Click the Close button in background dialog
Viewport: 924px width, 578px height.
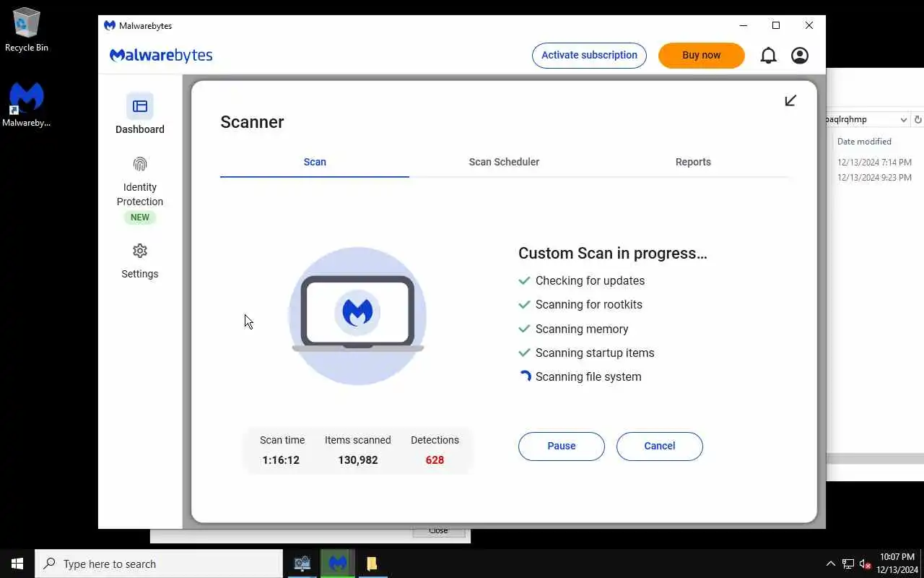(438, 532)
